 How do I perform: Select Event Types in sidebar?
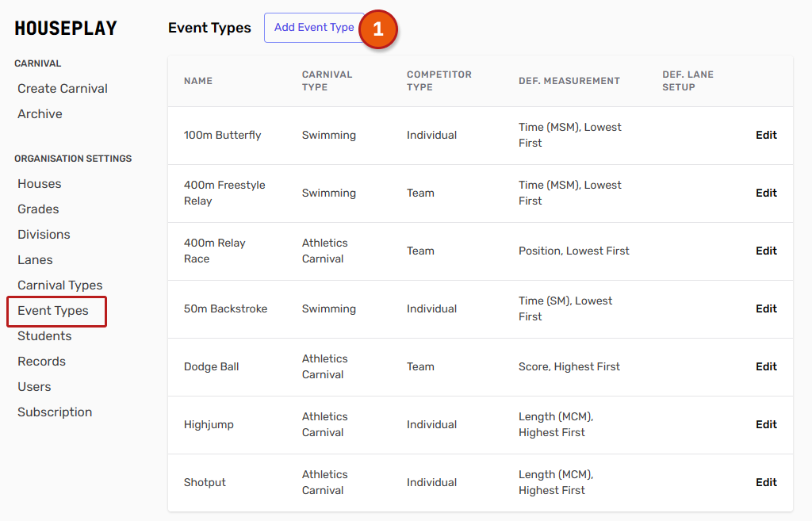(53, 311)
